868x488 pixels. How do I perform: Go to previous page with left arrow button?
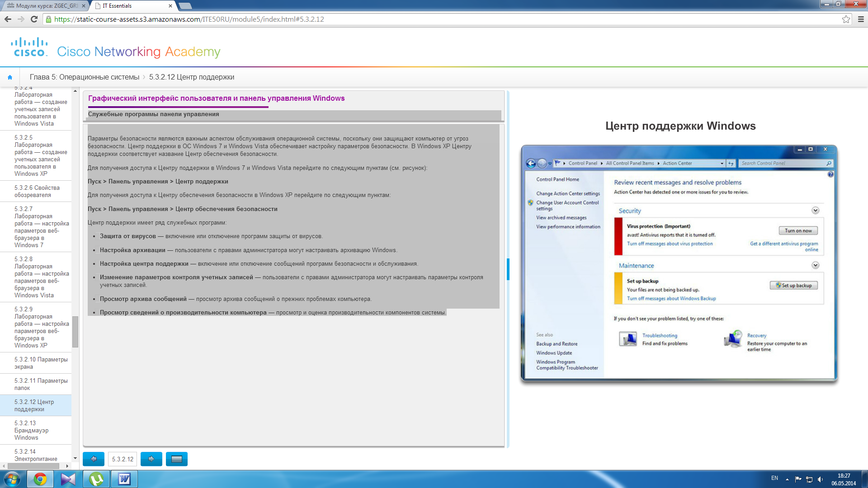click(x=94, y=459)
